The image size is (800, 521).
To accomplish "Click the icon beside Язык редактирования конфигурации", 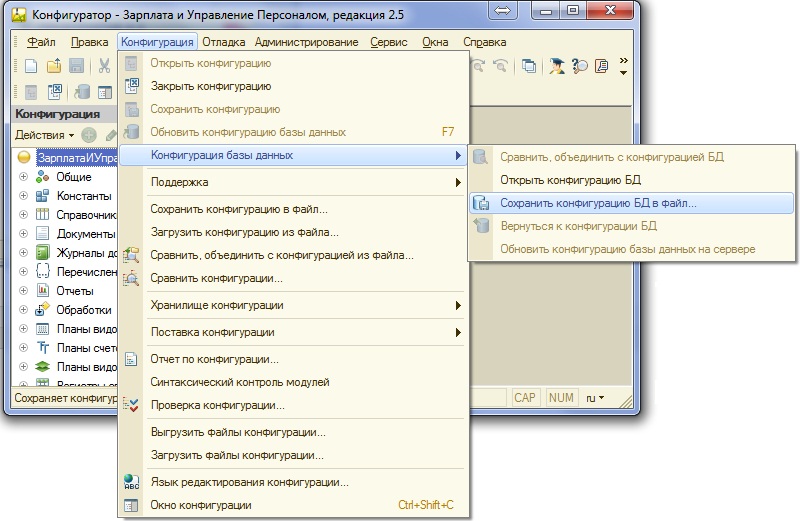I will 131,482.
